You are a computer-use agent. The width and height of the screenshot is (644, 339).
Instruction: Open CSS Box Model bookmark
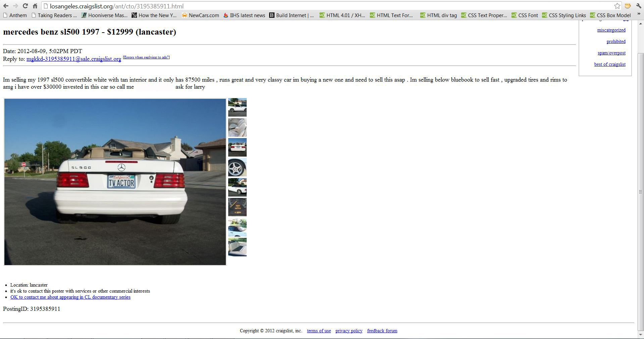pyautogui.click(x=610, y=15)
